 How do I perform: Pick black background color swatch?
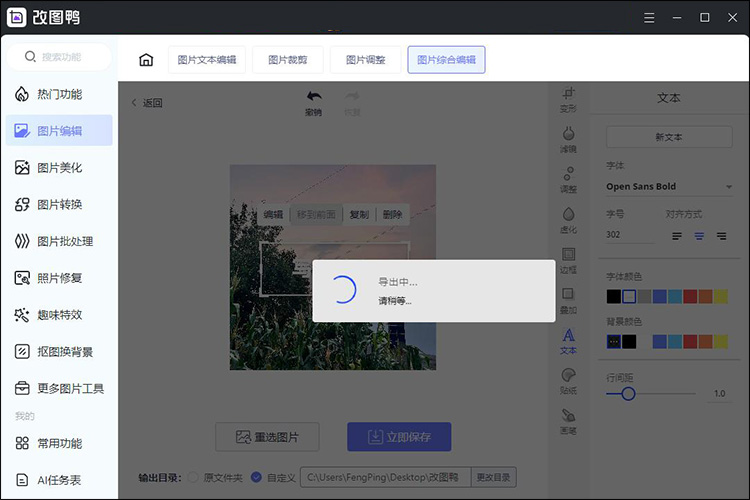pyautogui.click(x=629, y=342)
